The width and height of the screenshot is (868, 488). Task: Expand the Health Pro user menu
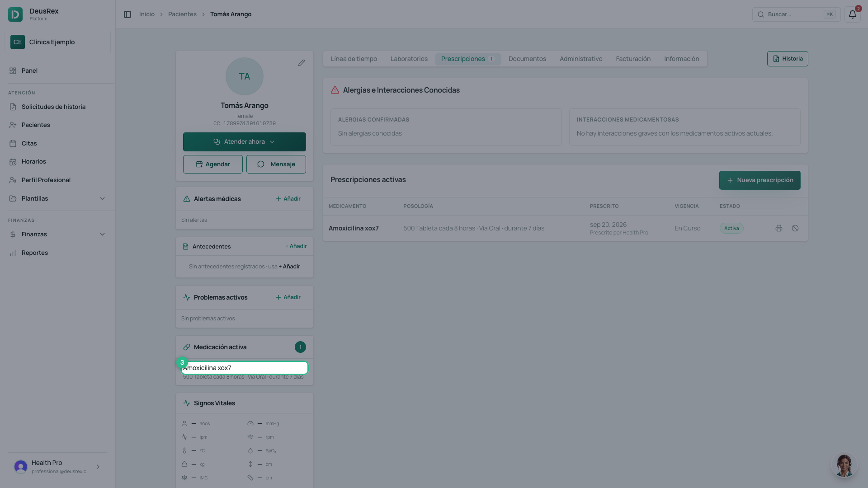pos(57,467)
